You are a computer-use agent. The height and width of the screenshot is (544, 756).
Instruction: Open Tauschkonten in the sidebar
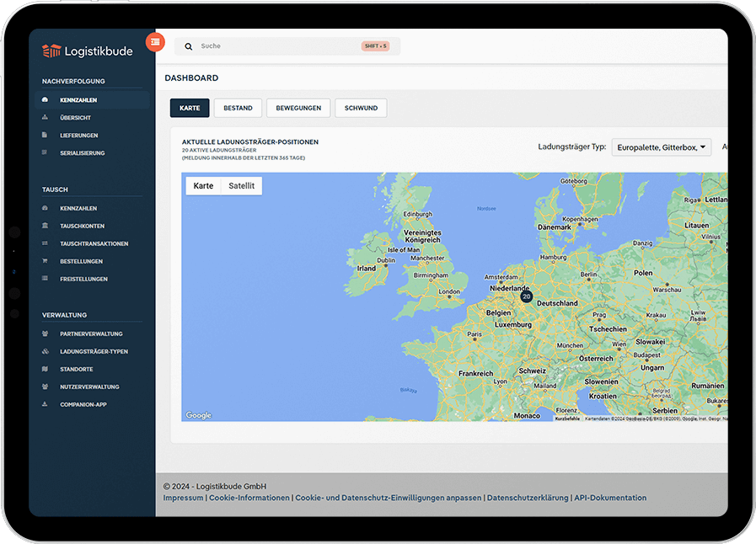click(x=82, y=226)
